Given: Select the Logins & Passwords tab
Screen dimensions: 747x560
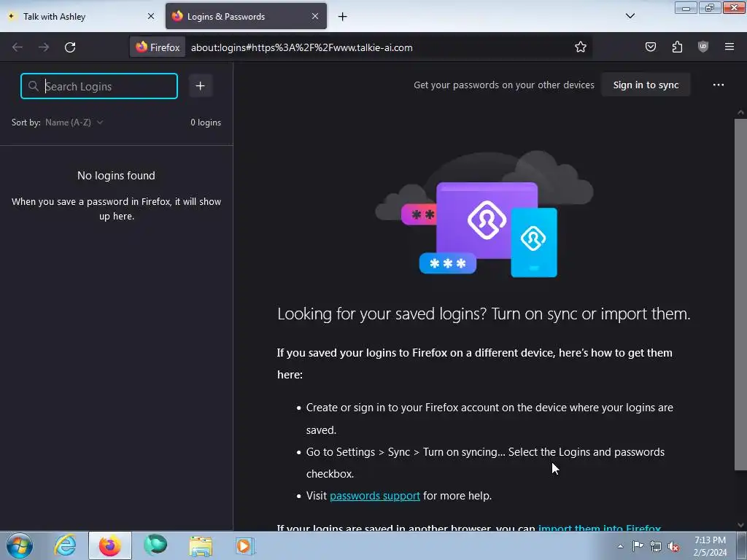Looking at the screenshot, I should pyautogui.click(x=246, y=16).
